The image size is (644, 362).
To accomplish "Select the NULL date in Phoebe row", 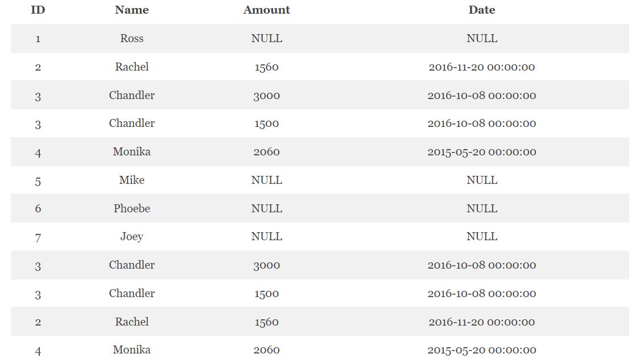I will [482, 208].
